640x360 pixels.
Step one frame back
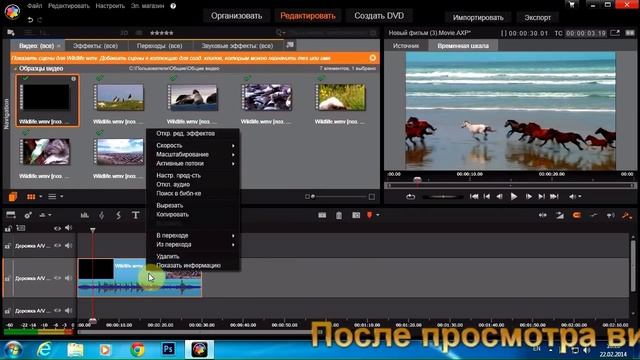click(500, 197)
